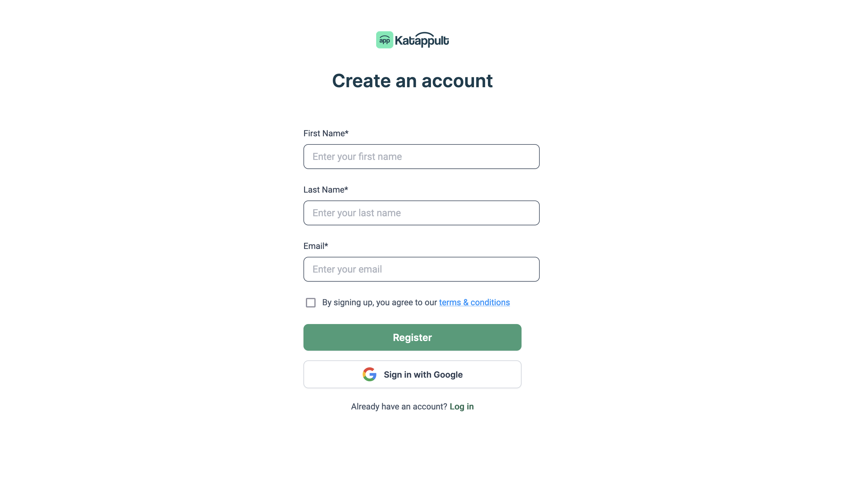Open the terms & conditions link
This screenshot has width=868, height=490.
tap(474, 303)
